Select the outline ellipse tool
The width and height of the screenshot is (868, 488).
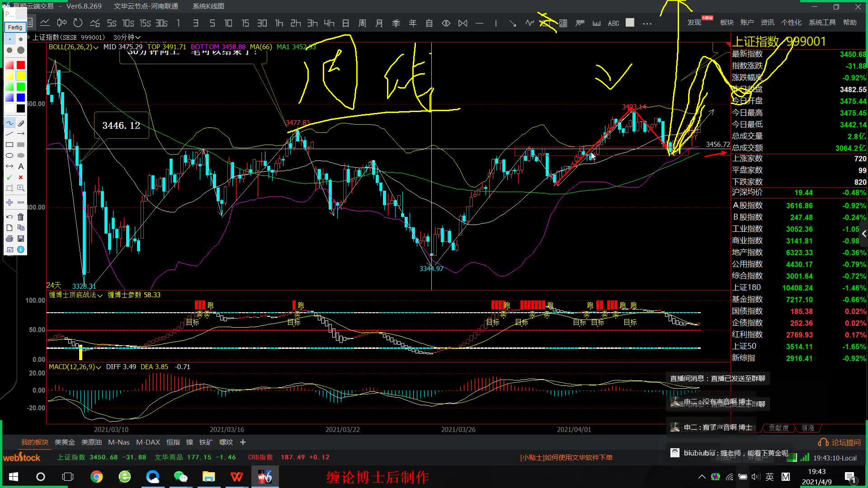9,155
